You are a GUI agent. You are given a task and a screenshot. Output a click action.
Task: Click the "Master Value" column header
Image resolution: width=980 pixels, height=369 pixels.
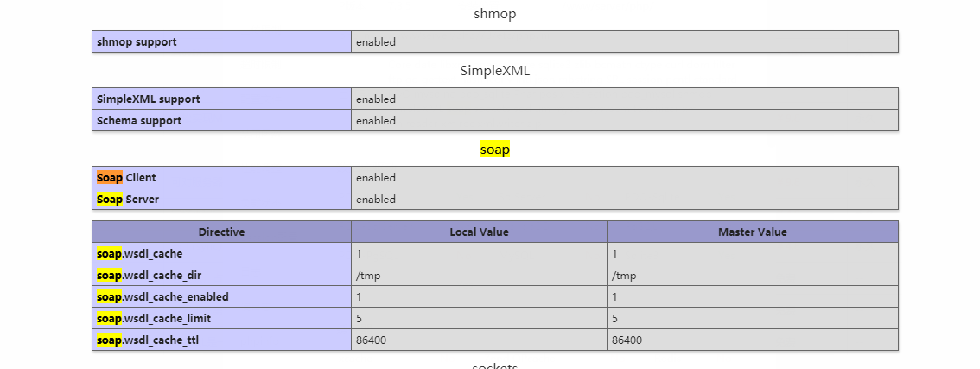753,232
